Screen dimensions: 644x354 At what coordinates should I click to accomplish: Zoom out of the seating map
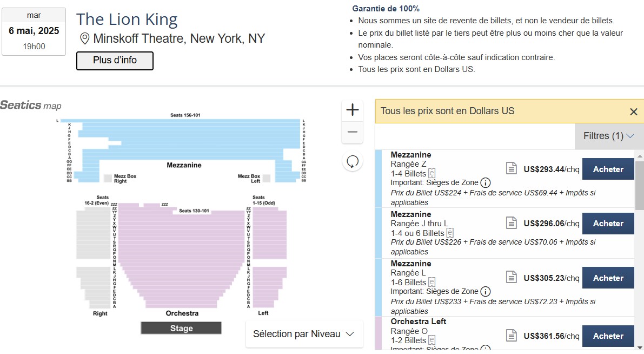pyautogui.click(x=353, y=132)
